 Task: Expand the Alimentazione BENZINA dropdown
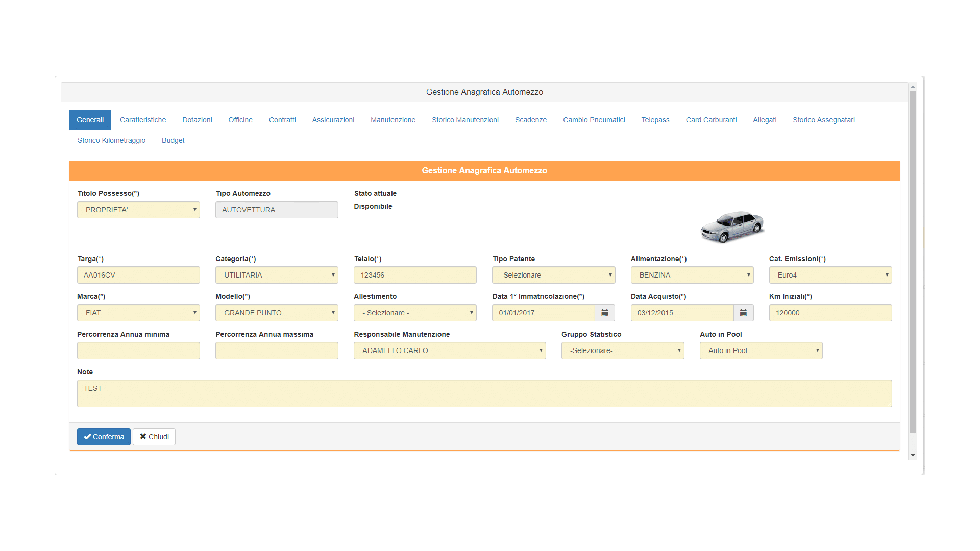pyautogui.click(x=692, y=275)
